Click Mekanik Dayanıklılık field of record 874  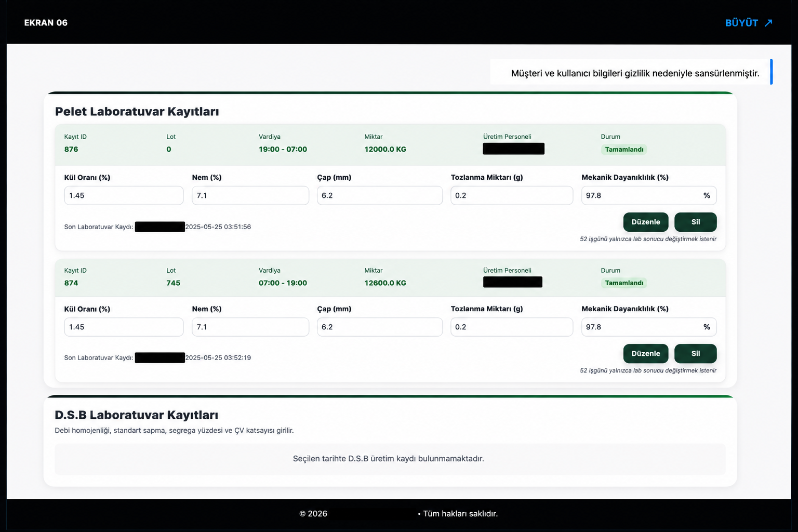tap(649, 327)
